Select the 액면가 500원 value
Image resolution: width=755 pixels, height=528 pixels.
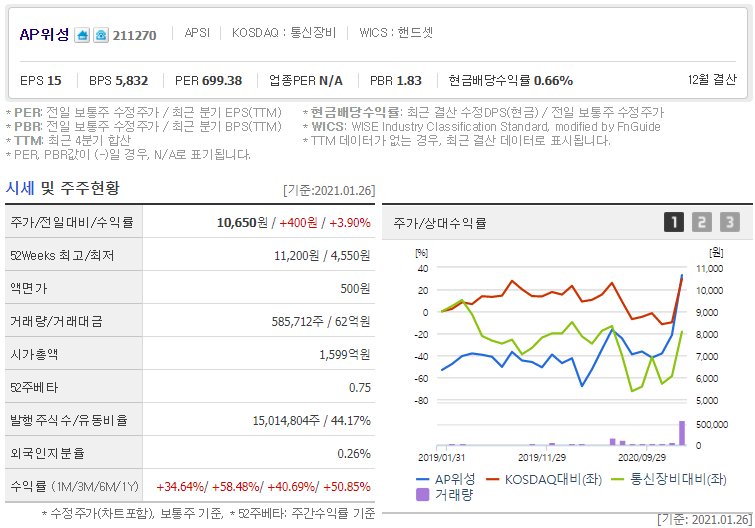click(x=355, y=289)
